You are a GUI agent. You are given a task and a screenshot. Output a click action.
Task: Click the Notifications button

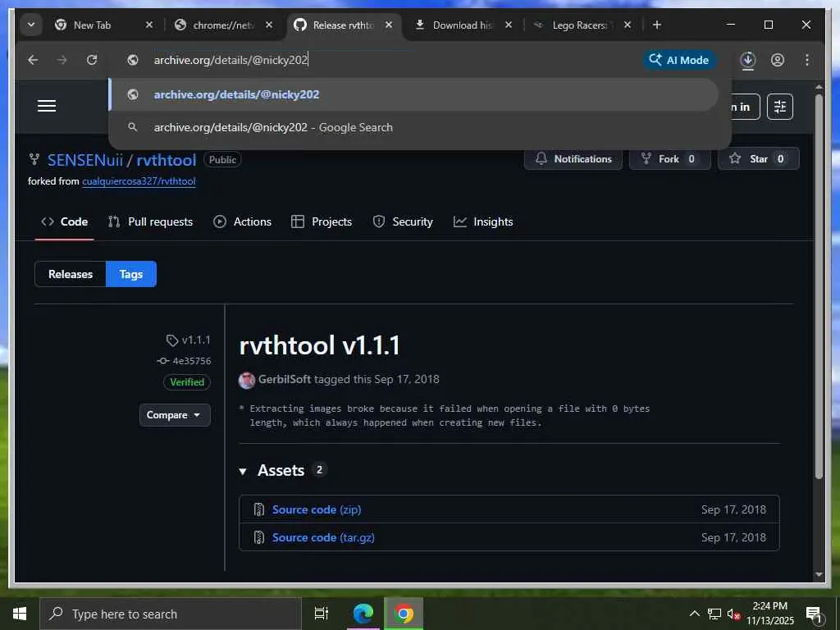click(573, 158)
